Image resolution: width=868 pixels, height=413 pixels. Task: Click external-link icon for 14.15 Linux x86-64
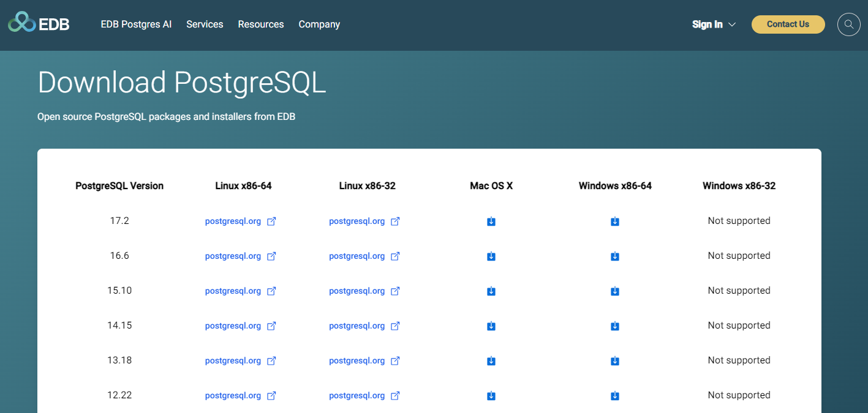[271, 326]
